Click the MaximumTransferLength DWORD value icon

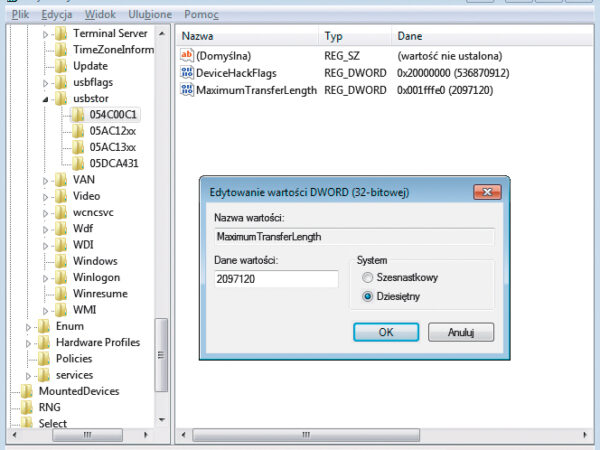click(x=186, y=90)
